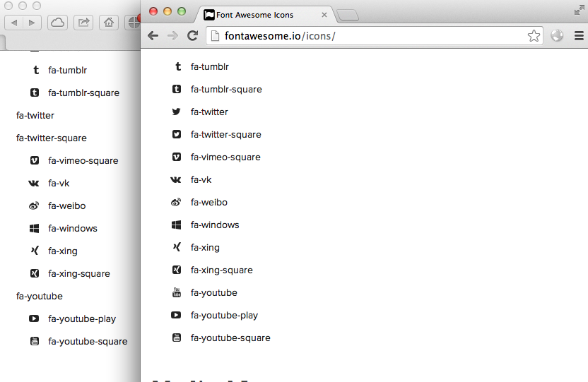Click the fa-youtube-play label in the Chrome window
Viewport: 588px width, 382px height.
[224, 316]
